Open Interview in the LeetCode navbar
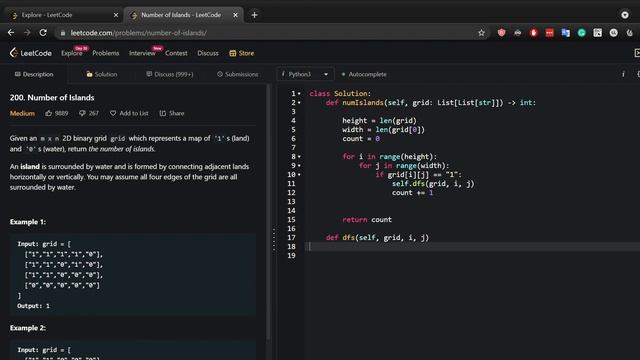Image resolution: width=640 pixels, height=360 pixels. pyautogui.click(x=142, y=53)
